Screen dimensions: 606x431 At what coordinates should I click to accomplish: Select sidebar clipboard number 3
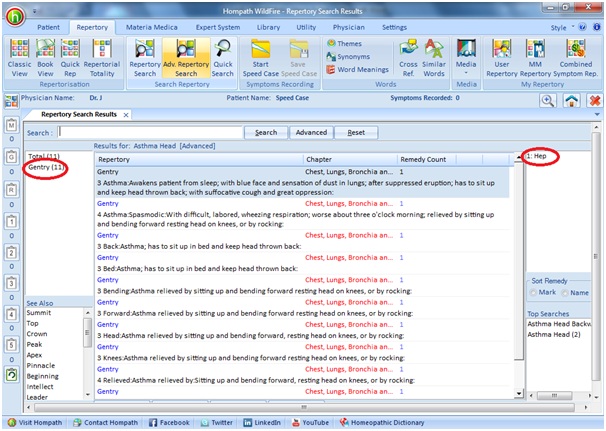pyautogui.click(x=12, y=283)
